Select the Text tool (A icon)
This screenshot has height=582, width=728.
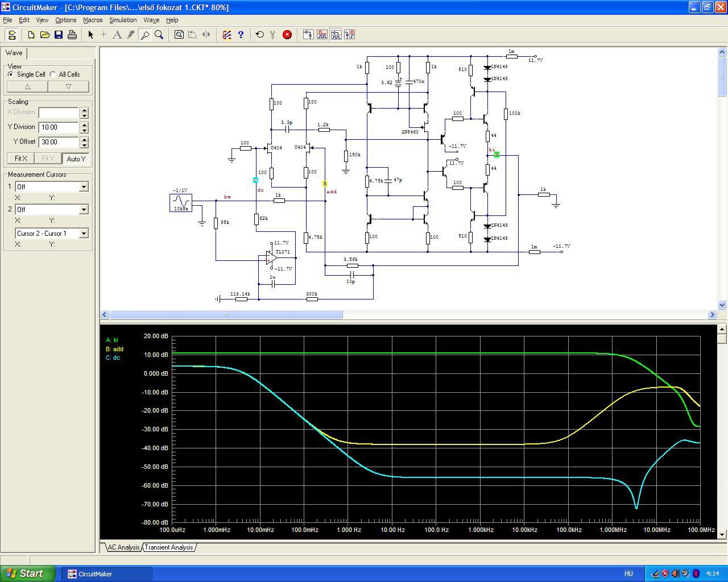click(117, 35)
